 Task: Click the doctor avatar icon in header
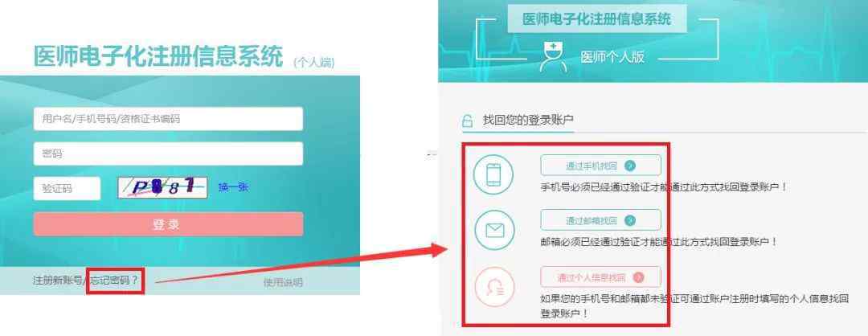coord(554,57)
